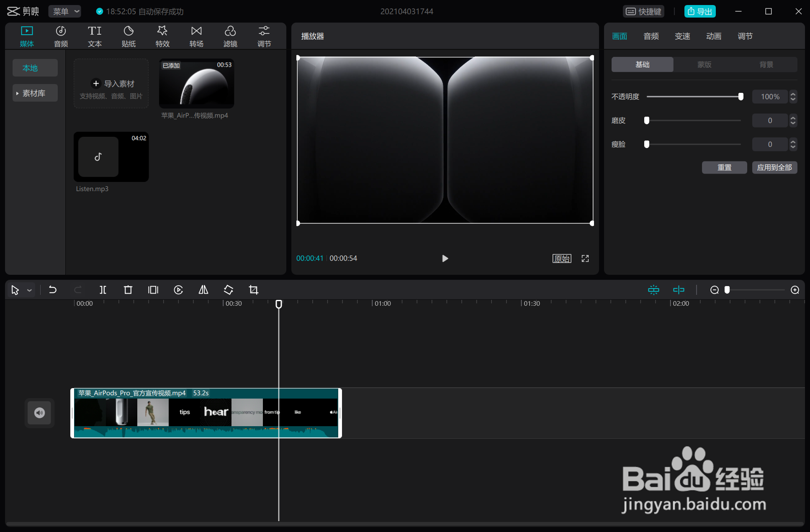
Task: Open the Stickers (贴纸) panel
Action: pyautogui.click(x=129, y=36)
